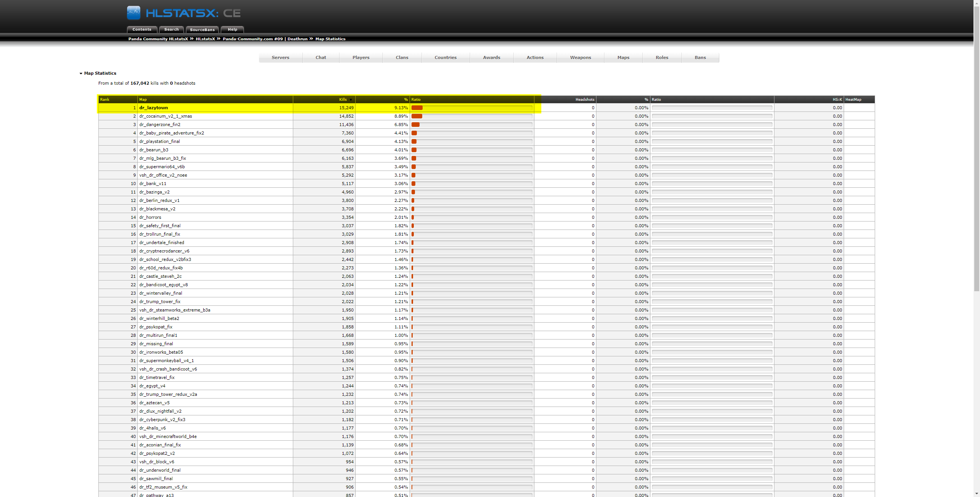The height and width of the screenshot is (497, 980).
Task: Sort table by Headshots column header
Action: [585, 100]
